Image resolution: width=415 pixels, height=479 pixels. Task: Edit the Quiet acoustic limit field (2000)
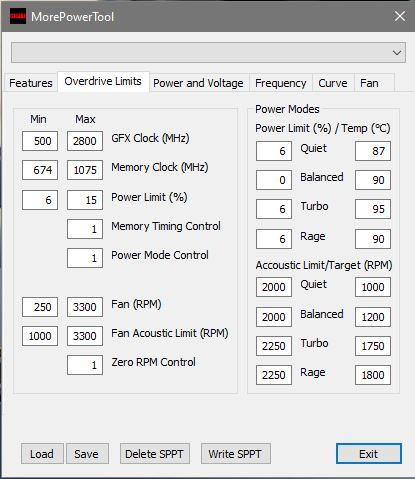274,287
